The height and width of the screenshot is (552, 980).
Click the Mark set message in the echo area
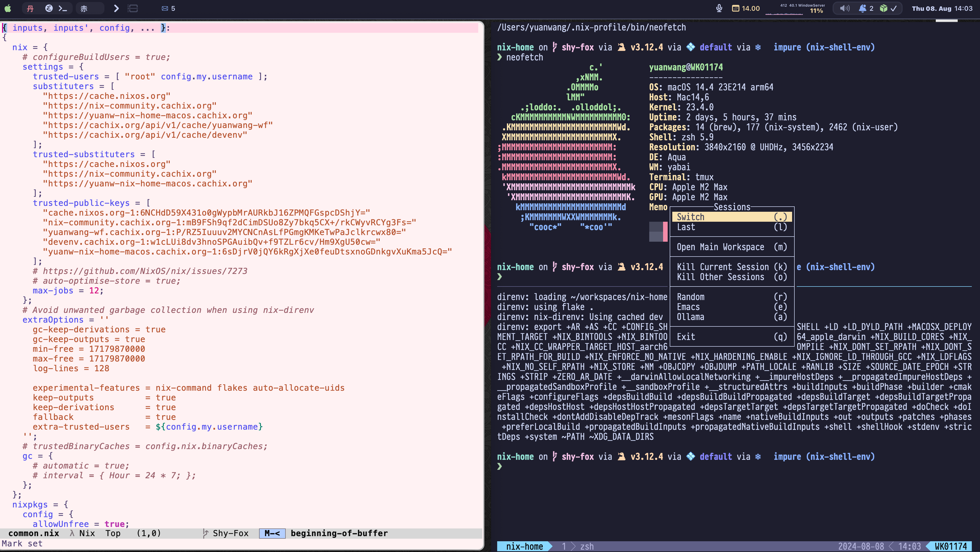(x=22, y=544)
